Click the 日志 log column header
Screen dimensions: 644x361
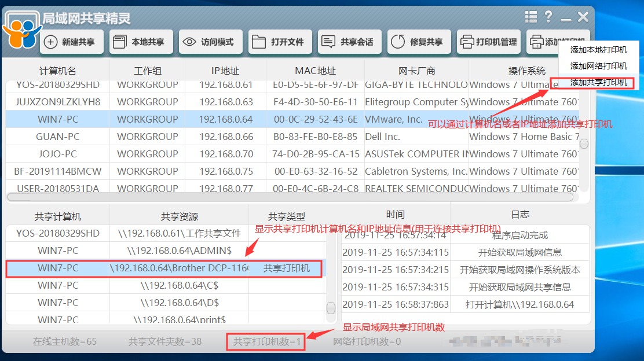(x=521, y=214)
